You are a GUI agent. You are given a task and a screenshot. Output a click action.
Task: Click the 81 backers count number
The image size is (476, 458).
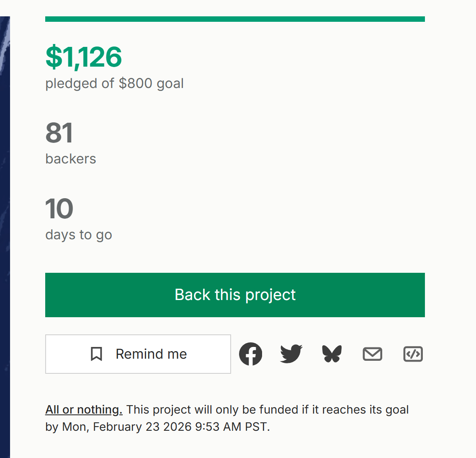[59, 133]
